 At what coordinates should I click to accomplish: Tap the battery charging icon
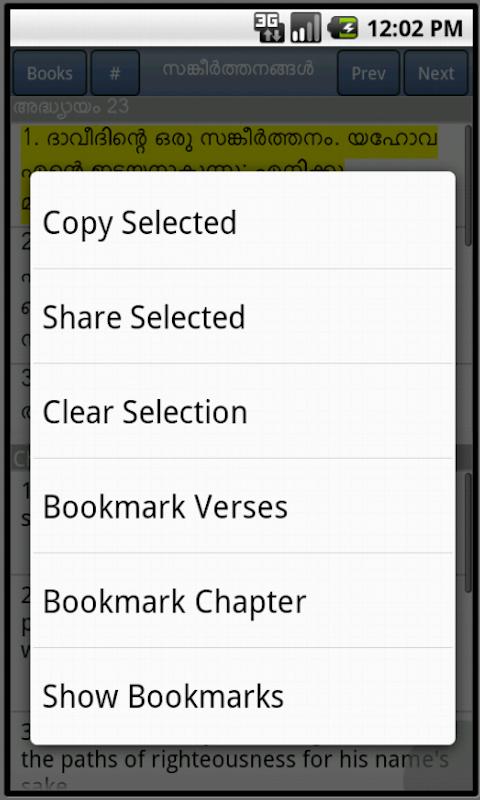click(x=342, y=27)
